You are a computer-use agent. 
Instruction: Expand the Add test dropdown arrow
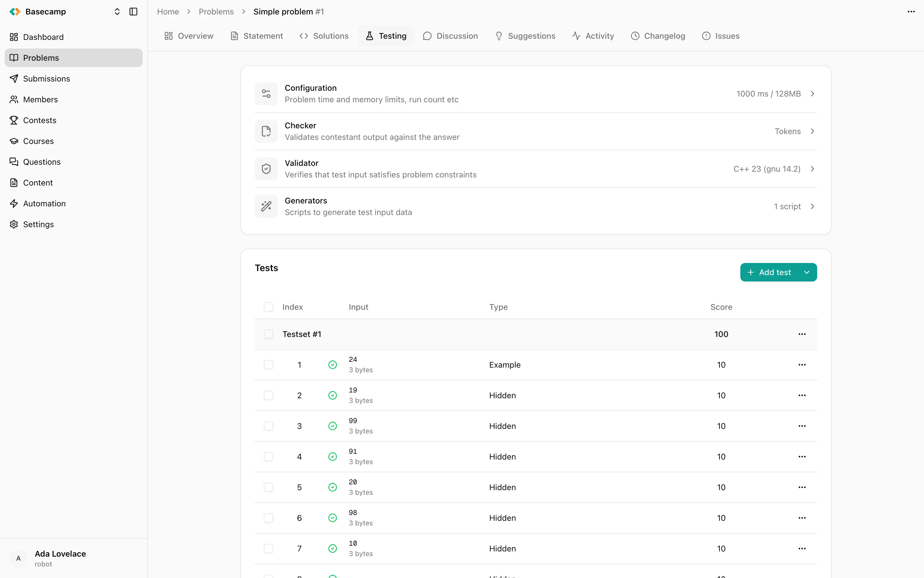point(807,272)
